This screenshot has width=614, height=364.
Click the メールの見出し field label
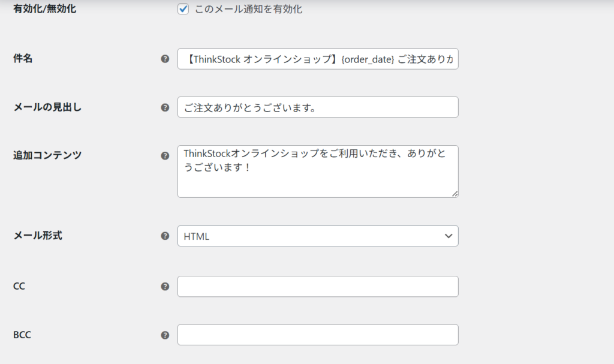click(x=47, y=107)
